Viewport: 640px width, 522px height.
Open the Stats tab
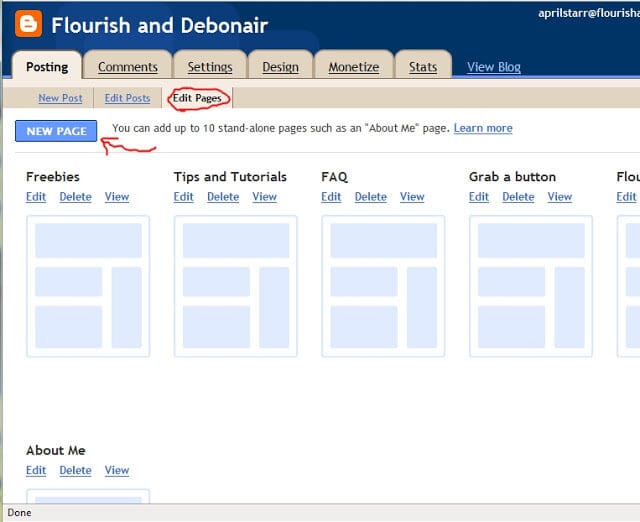[x=423, y=67]
